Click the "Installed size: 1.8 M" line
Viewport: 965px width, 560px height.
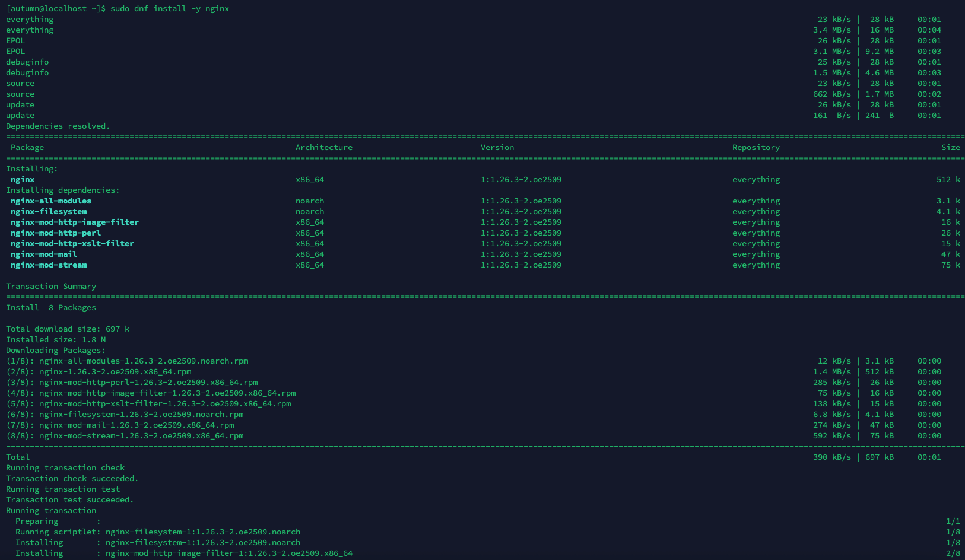56,340
